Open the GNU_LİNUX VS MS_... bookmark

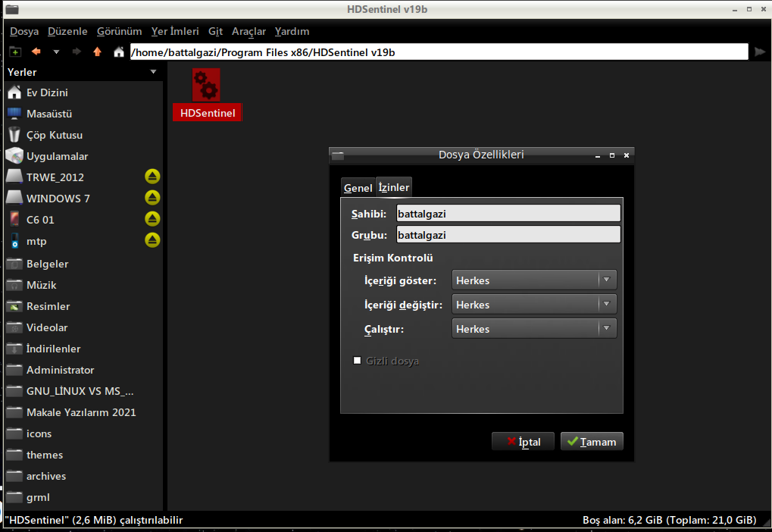click(x=83, y=391)
